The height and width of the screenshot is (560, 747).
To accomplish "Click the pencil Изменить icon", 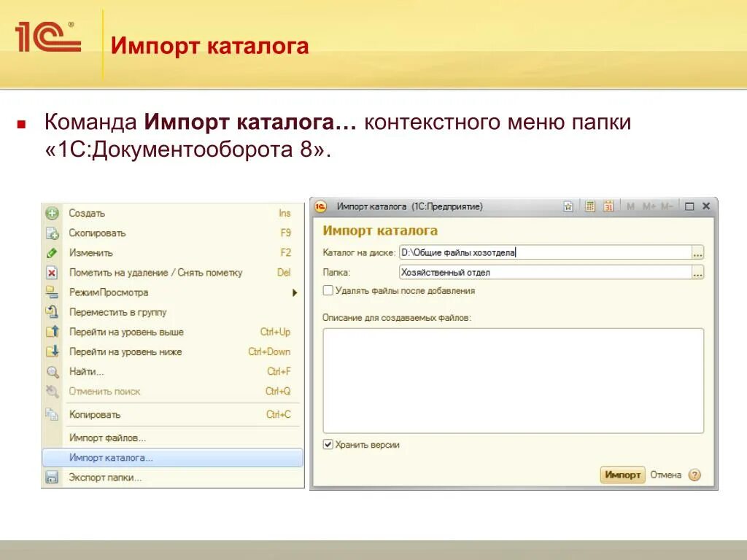I will click(x=52, y=253).
